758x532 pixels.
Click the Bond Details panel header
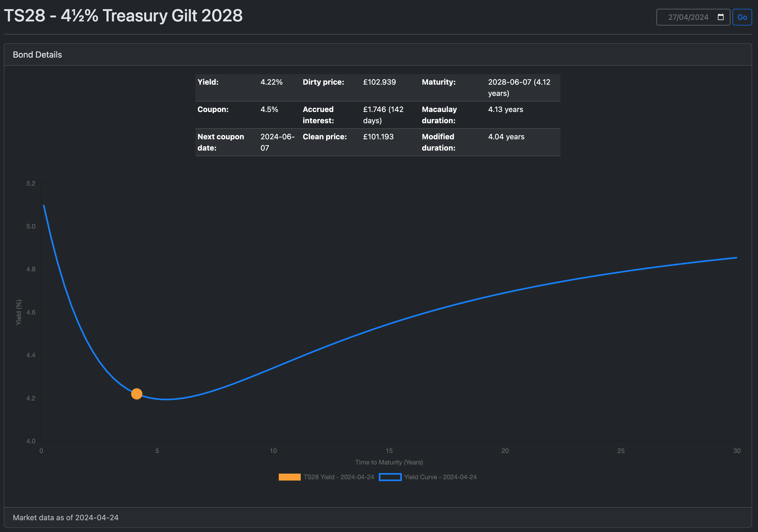pos(37,54)
